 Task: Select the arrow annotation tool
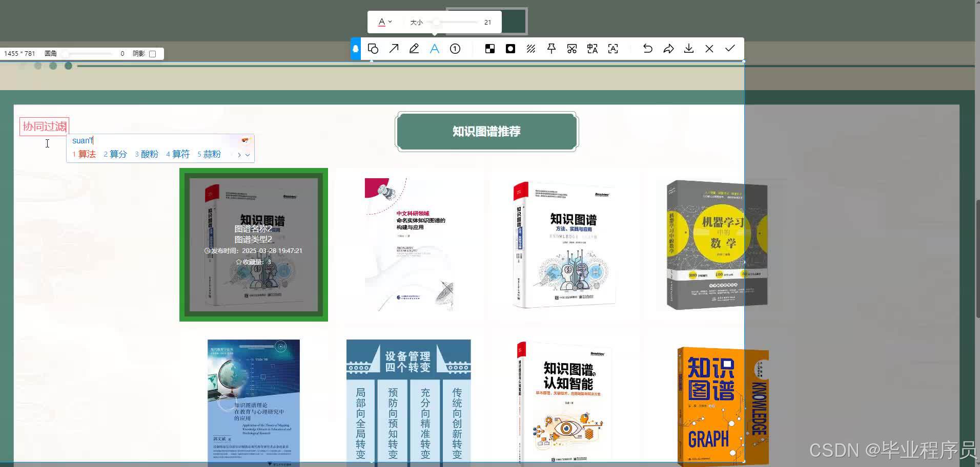click(394, 49)
